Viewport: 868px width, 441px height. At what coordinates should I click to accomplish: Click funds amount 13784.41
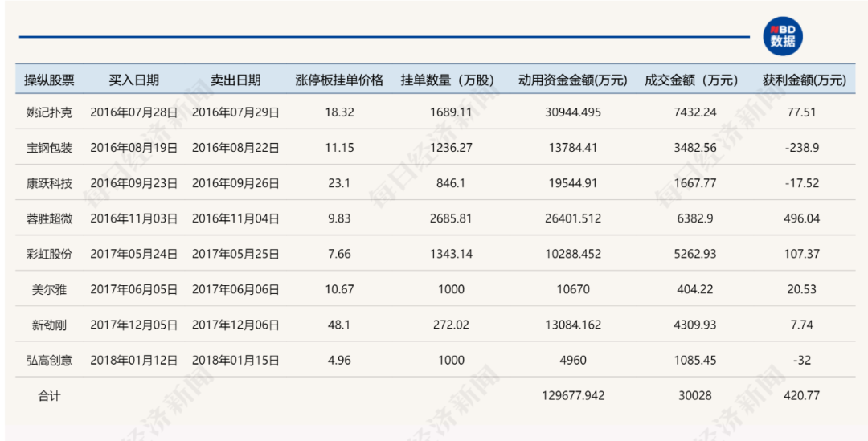[573, 148]
